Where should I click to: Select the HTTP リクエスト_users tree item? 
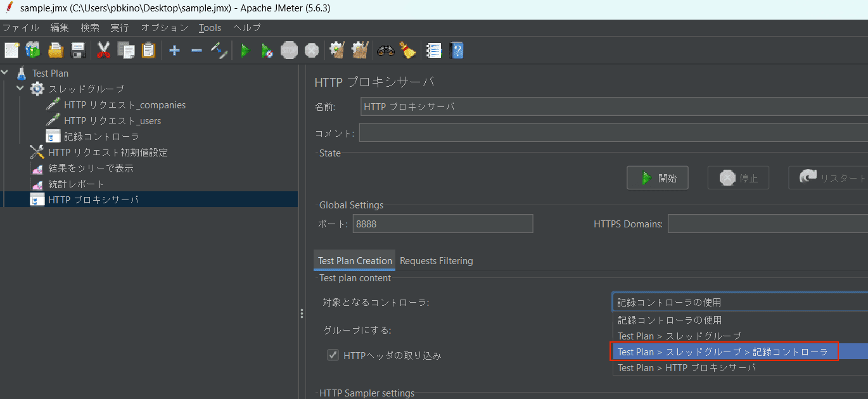113,120
